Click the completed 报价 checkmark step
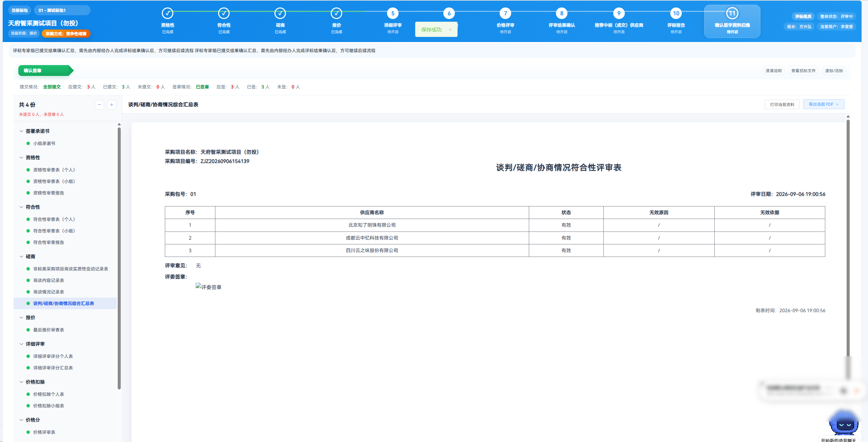The width and height of the screenshot is (868, 442). 336,14
